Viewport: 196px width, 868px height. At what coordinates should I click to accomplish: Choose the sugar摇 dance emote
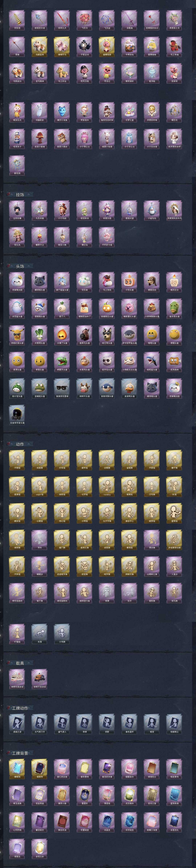point(39,485)
